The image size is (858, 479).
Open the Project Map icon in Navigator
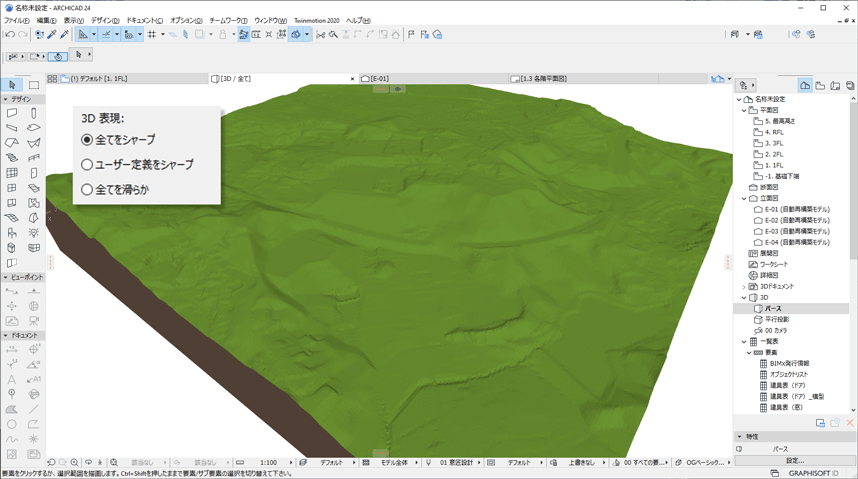(x=806, y=85)
